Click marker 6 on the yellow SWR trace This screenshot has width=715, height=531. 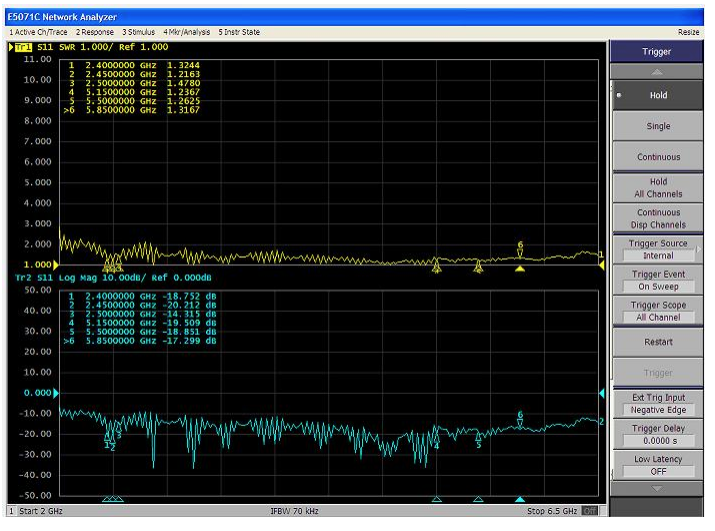[520, 249]
